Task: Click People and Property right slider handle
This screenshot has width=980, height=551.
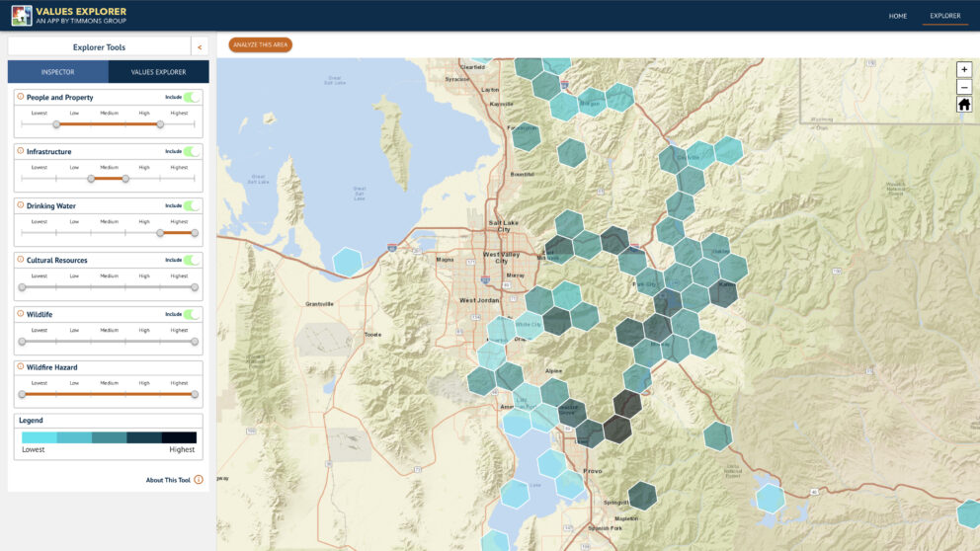Action: pos(160,124)
